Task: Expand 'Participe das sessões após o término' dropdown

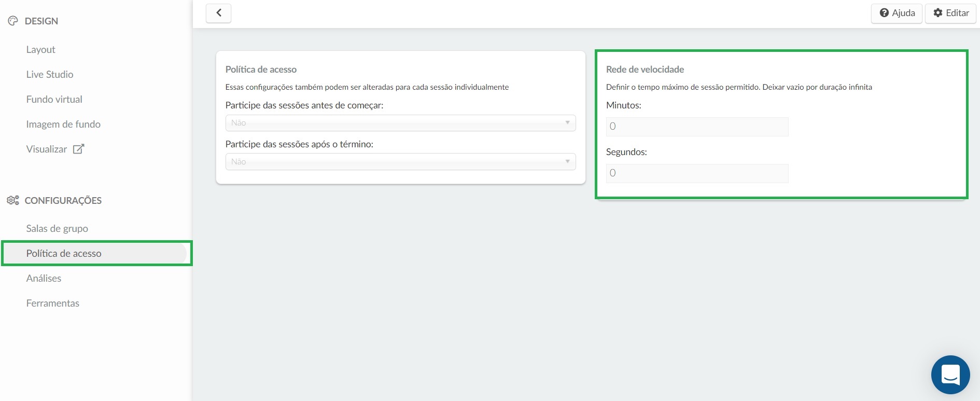Action: coord(400,162)
